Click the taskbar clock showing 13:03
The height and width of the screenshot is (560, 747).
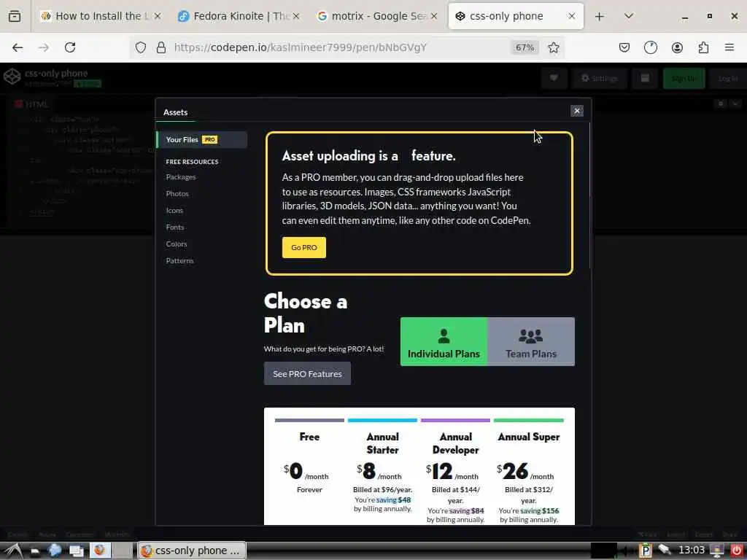click(691, 551)
